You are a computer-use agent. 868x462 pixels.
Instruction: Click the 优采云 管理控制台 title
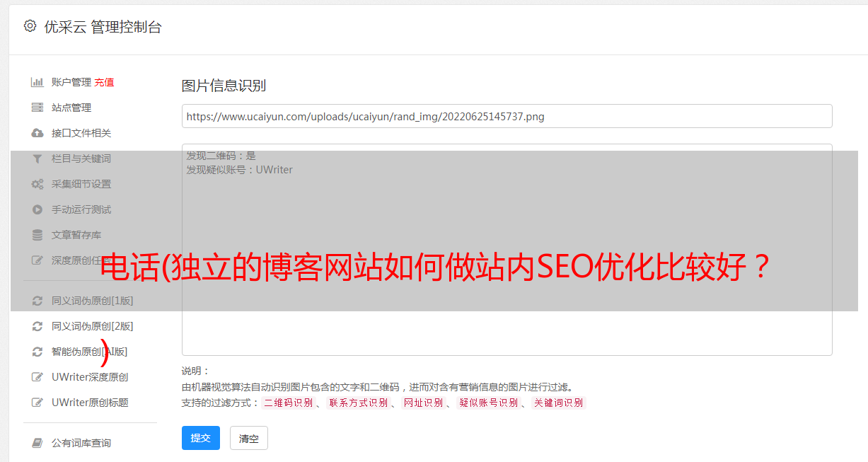[x=103, y=27]
